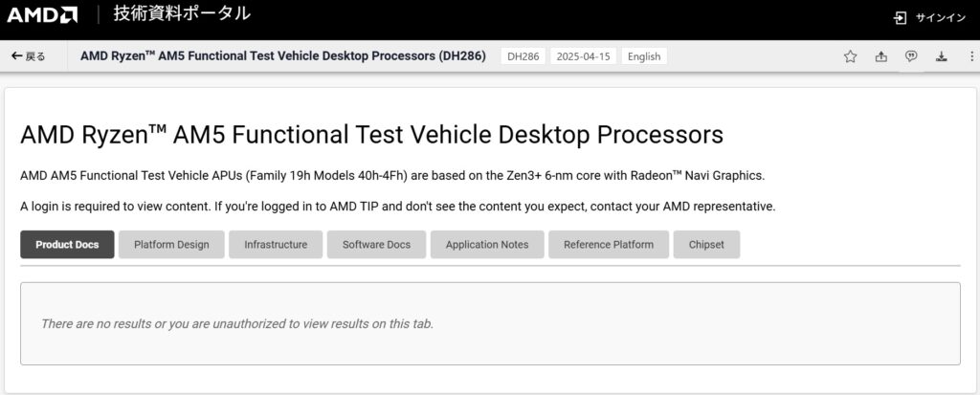This screenshot has height=395, width=980.
Task: Click the 2025-04-15 date tag
Action: (583, 56)
